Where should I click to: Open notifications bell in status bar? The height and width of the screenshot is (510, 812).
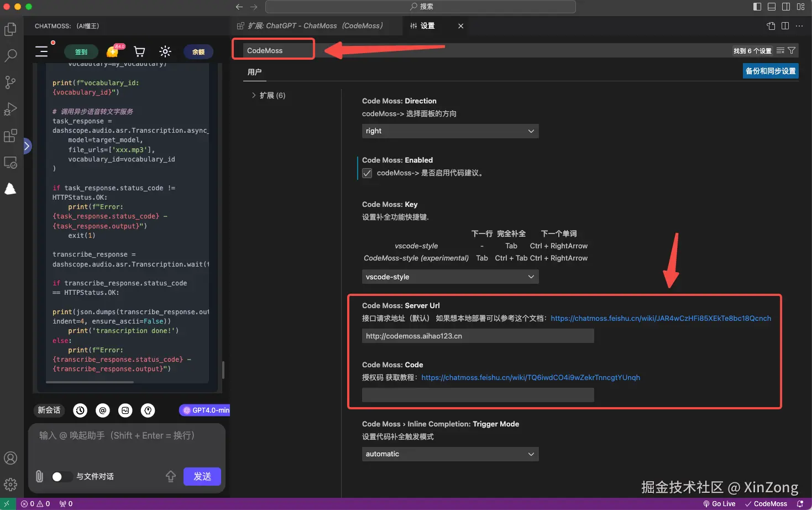click(x=800, y=504)
